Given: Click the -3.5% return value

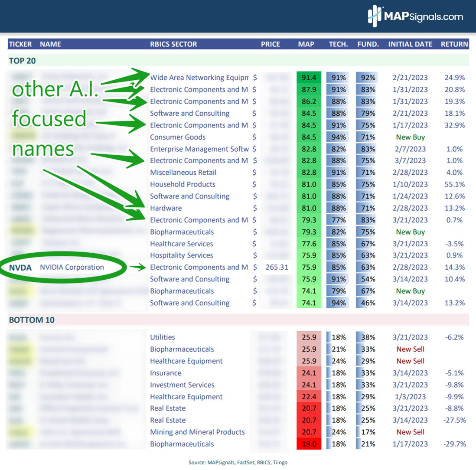Looking at the screenshot, I should point(454,244).
